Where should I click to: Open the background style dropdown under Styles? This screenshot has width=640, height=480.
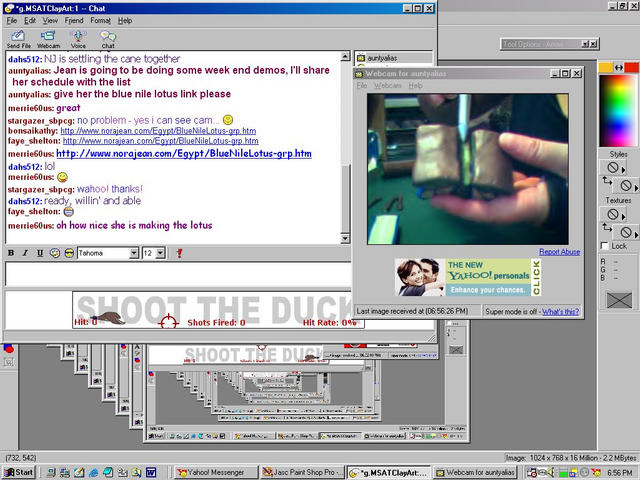click(627, 185)
